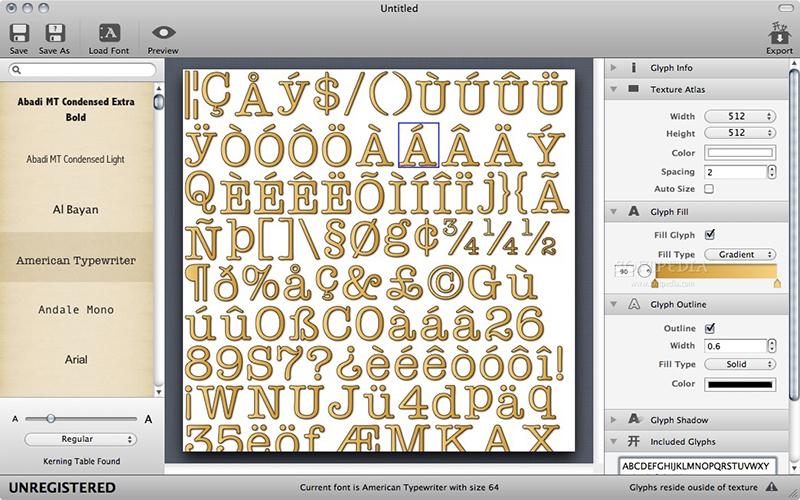The width and height of the screenshot is (800, 500).
Task: Select Abadi MT Condensed Light font
Action: click(76, 159)
